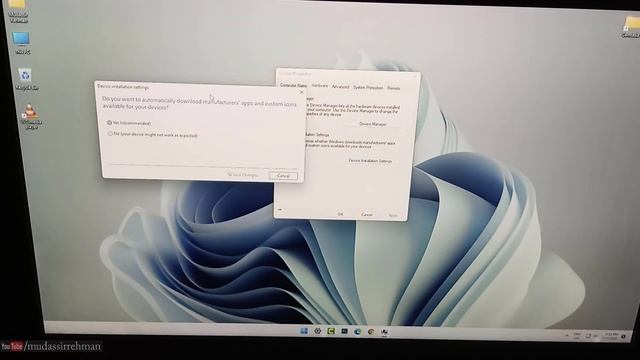Select the Yes (recommended) radio option
640x360 pixels.
click(x=109, y=122)
